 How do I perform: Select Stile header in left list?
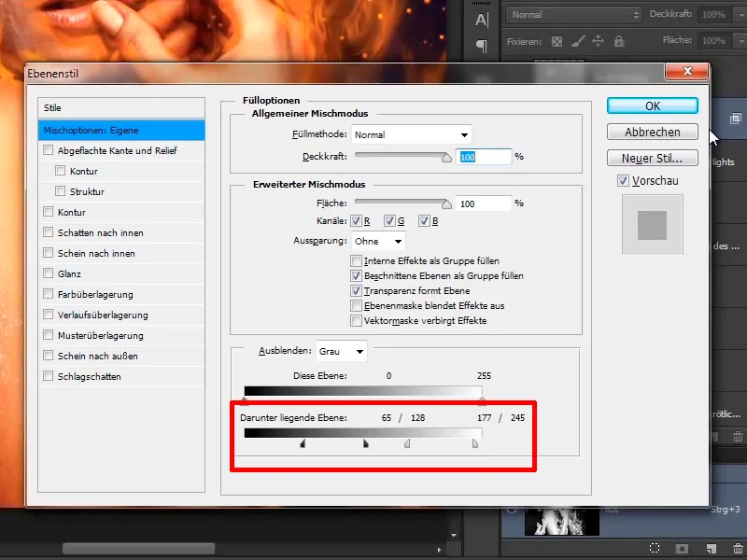[x=121, y=107]
